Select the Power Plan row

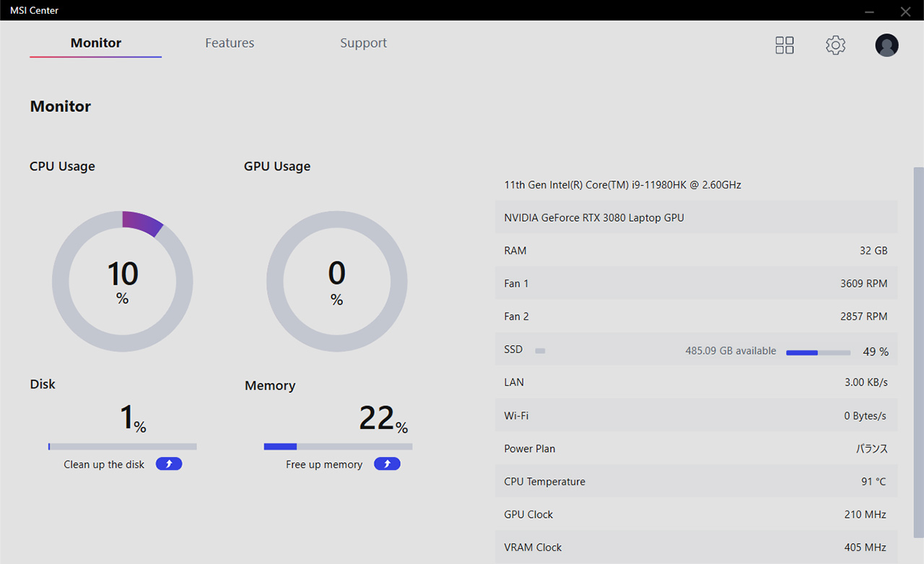click(696, 448)
